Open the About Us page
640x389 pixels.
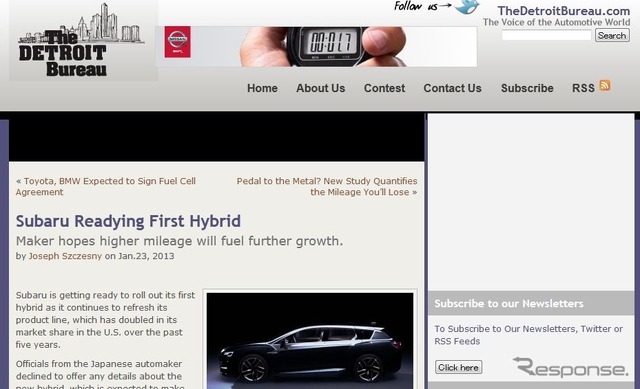click(320, 88)
